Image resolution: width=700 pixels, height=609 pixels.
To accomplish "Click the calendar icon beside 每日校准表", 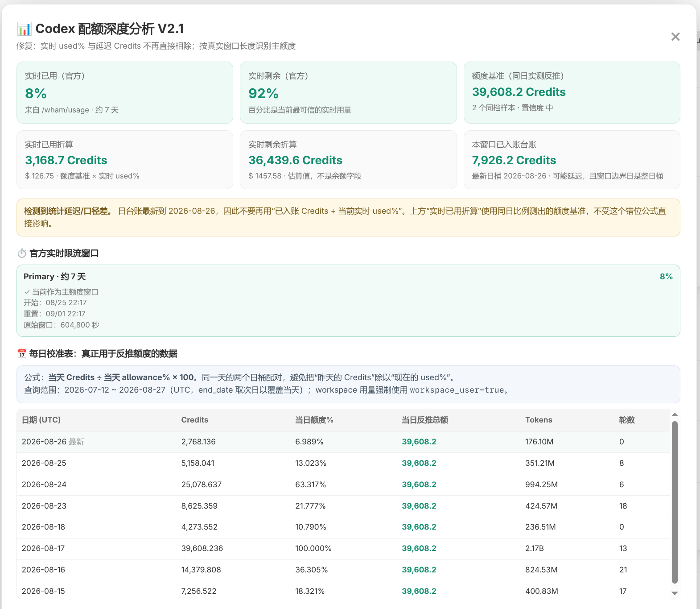I will click(22, 353).
